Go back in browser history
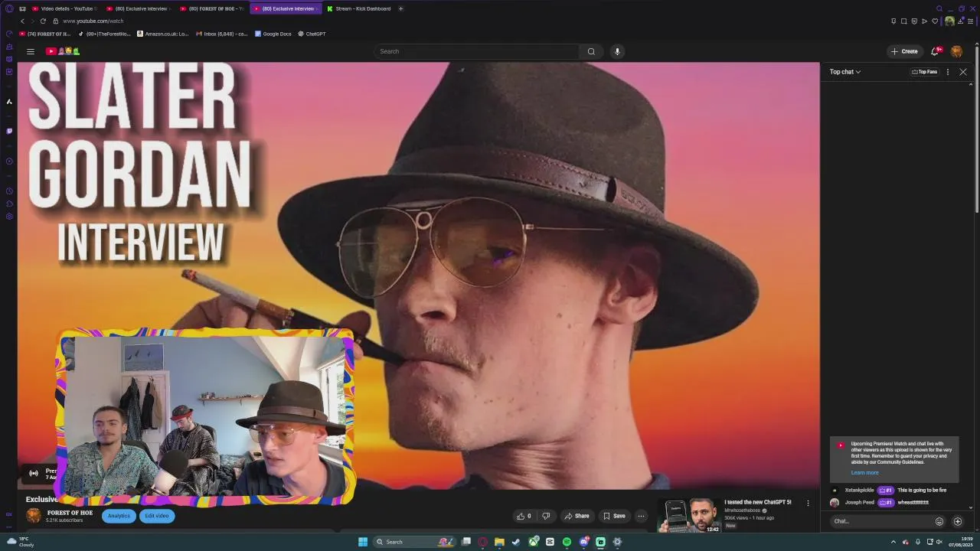 click(22, 21)
